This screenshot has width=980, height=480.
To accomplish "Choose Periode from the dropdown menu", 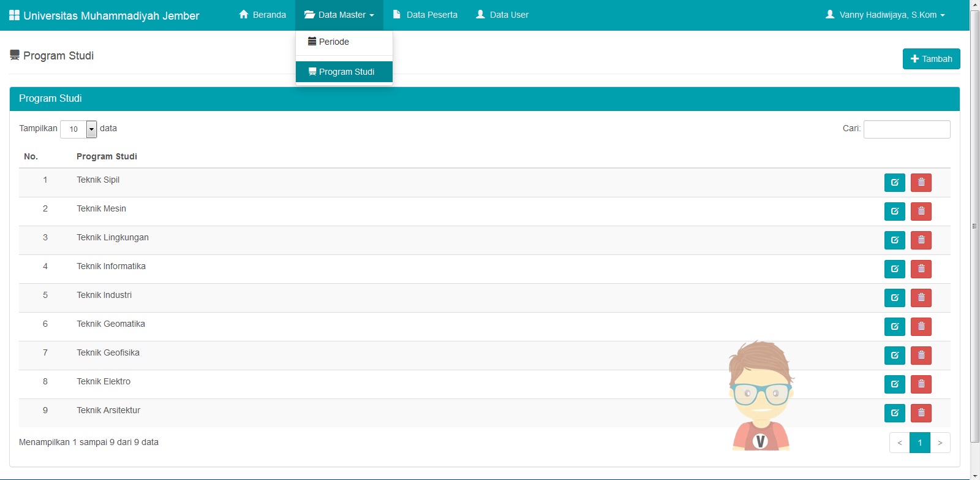I will point(344,42).
